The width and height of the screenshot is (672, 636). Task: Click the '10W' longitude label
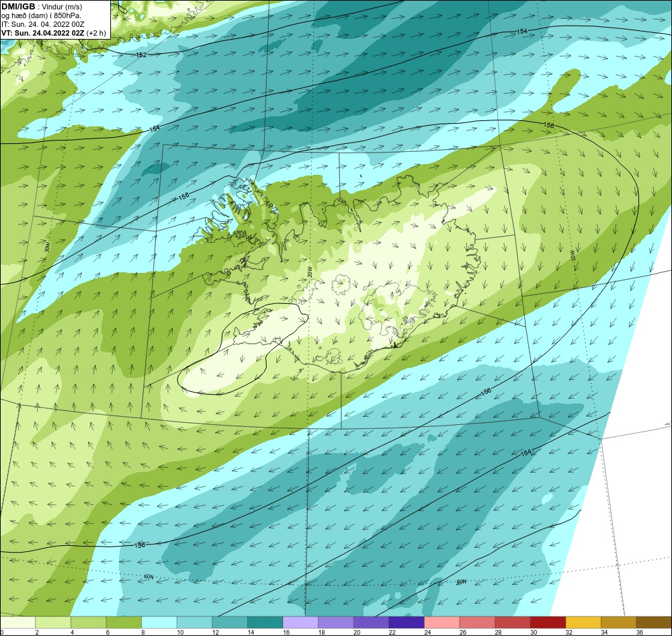[x=573, y=255]
